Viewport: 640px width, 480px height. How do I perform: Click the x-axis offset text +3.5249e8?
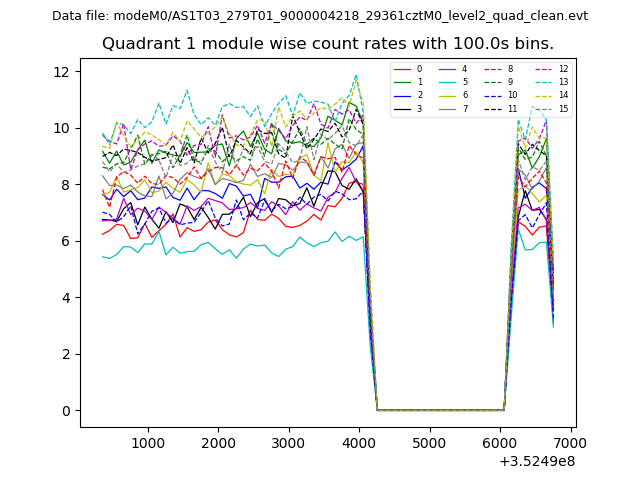click(535, 461)
